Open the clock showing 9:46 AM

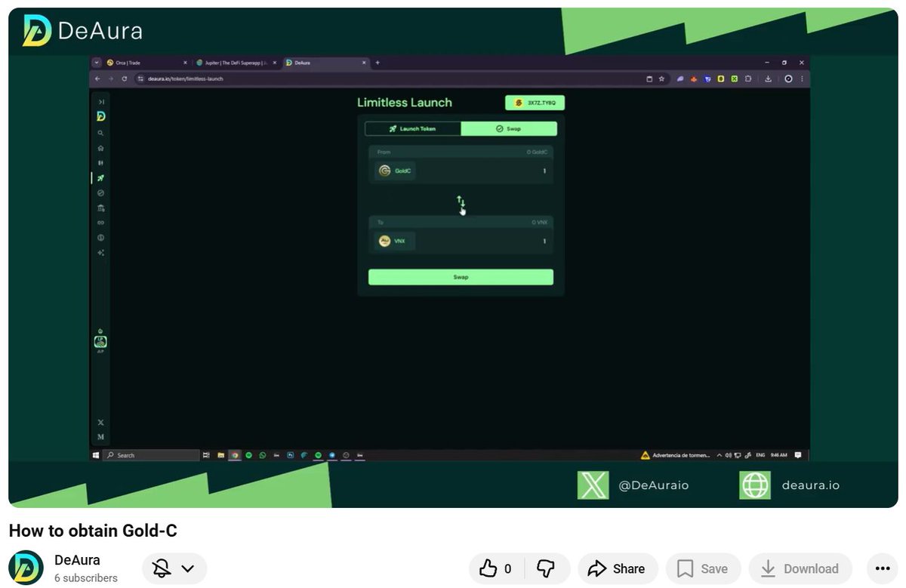click(x=779, y=455)
